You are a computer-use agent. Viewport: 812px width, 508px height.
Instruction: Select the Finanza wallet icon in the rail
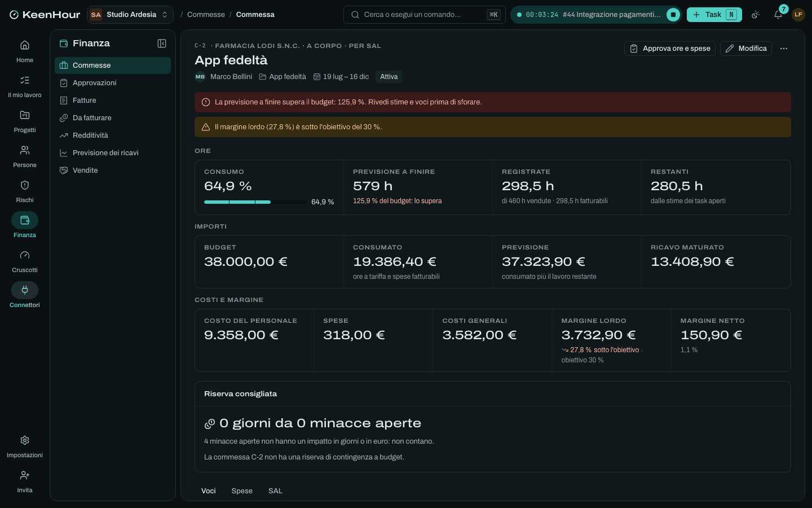point(25,220)
